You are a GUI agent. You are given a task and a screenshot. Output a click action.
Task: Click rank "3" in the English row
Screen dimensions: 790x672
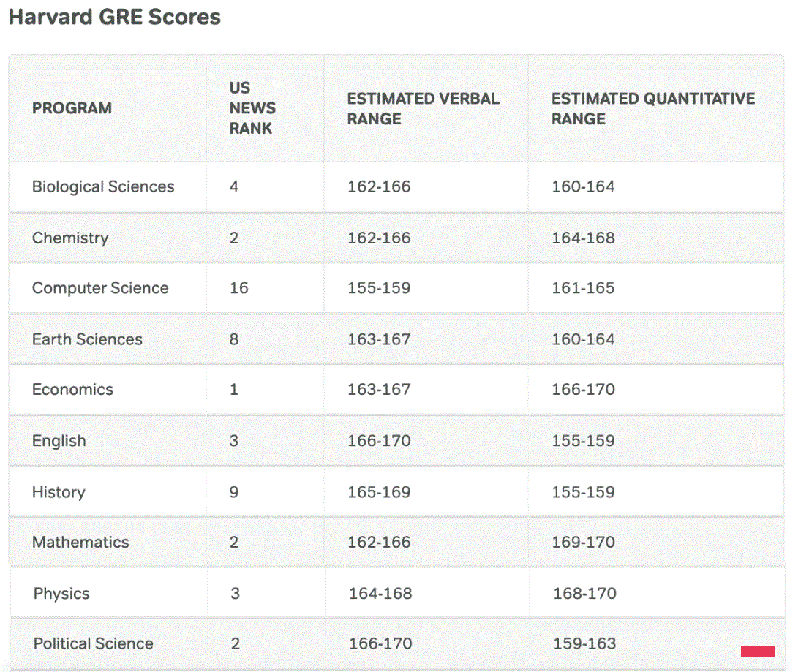234,441
